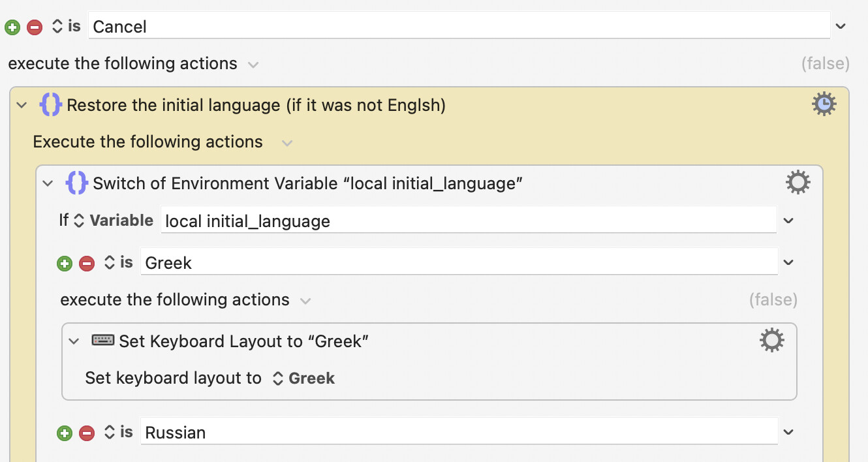Open the Variable condition type popup
Viewport: 868px width, 462px height.
tap(114, 221)
